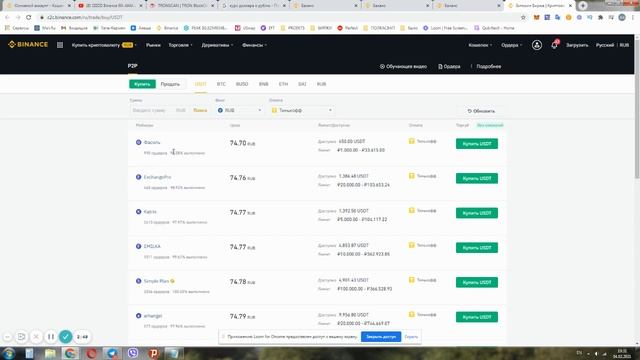Switch to the BNB tab

263,84
